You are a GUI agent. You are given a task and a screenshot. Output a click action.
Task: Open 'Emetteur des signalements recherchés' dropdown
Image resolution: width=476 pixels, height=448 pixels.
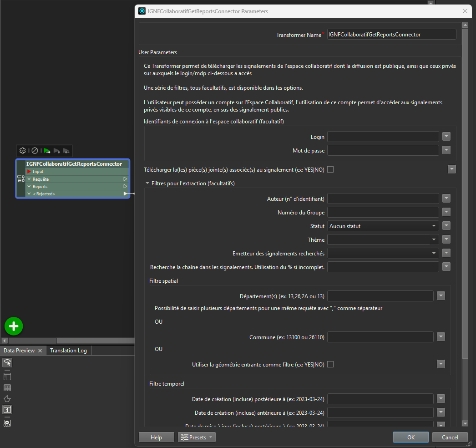coord(383,253)
